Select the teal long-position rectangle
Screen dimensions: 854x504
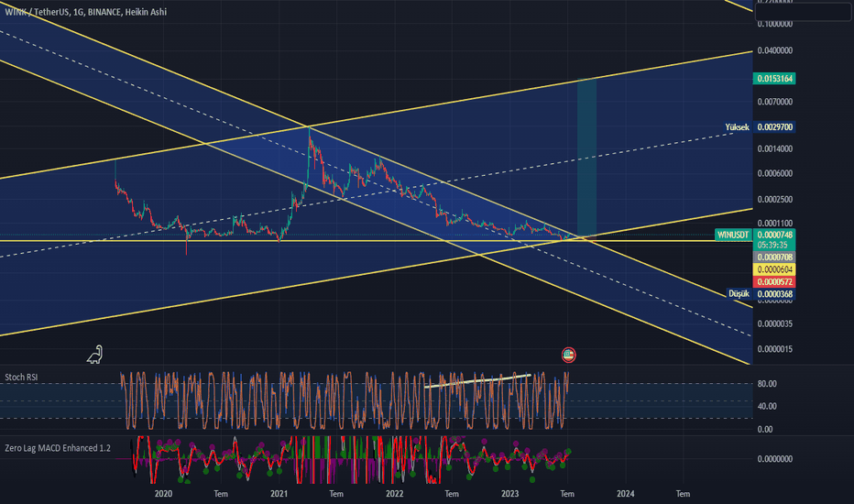pyautogui.click(x=586, y=158)
